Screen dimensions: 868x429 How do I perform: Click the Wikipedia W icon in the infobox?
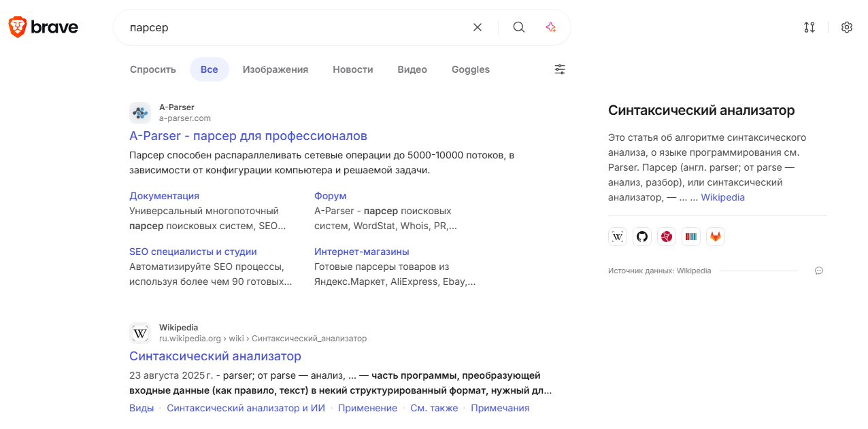tap(618, 237)
